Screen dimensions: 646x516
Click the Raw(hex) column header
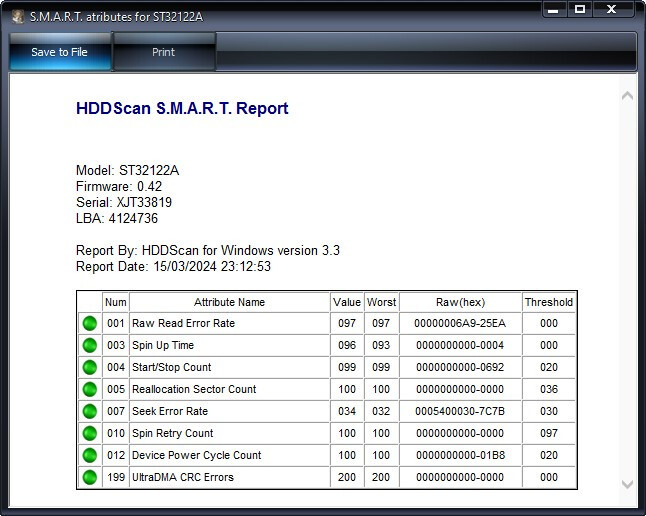(x=460, y=302)
